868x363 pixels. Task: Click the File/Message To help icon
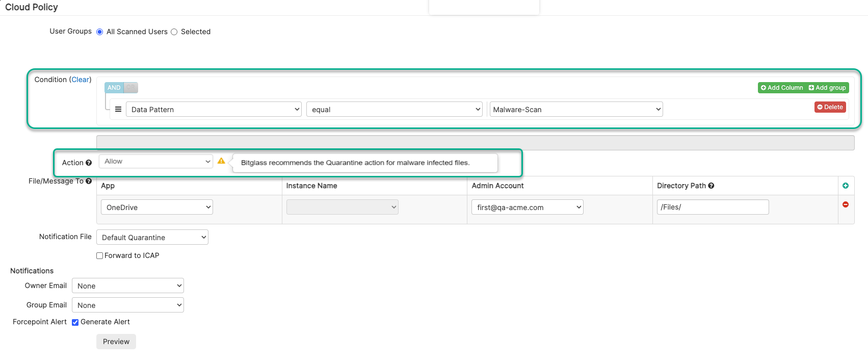click(89, 181)
